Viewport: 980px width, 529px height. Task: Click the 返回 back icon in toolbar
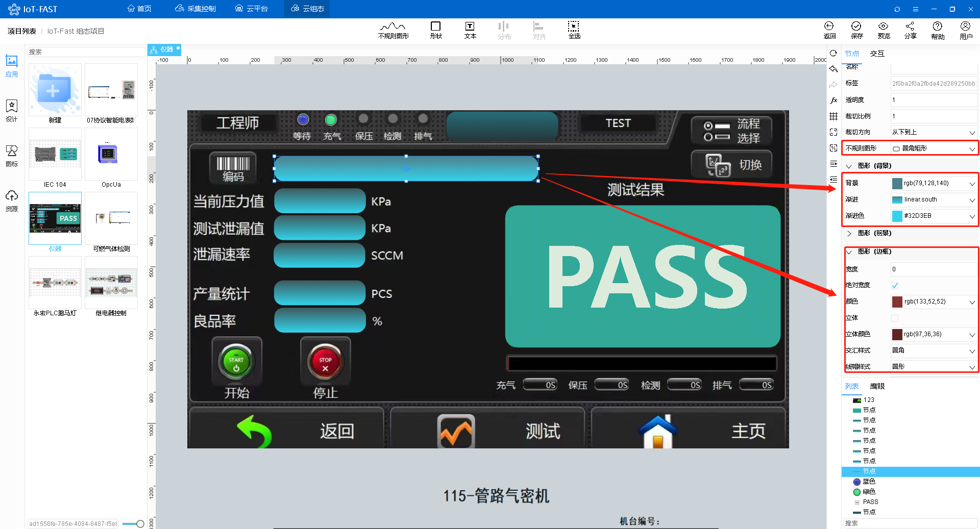[x=829, y=30]
